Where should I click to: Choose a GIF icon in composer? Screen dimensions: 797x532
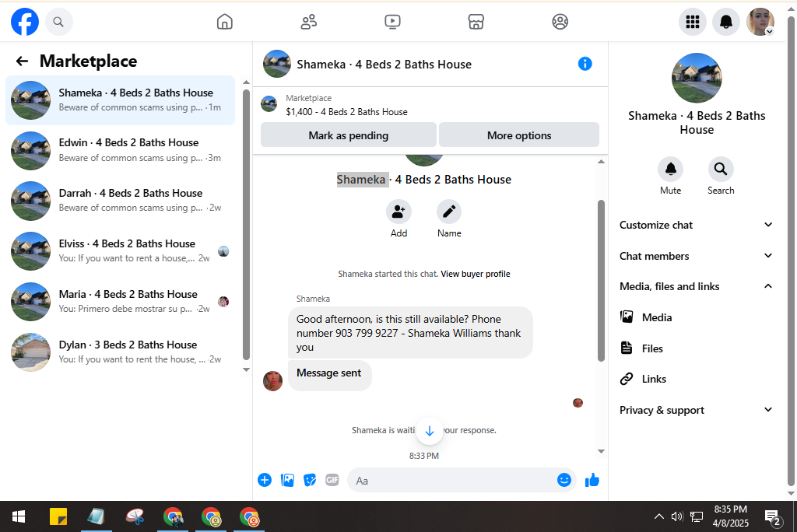click(x=332, y=480)
